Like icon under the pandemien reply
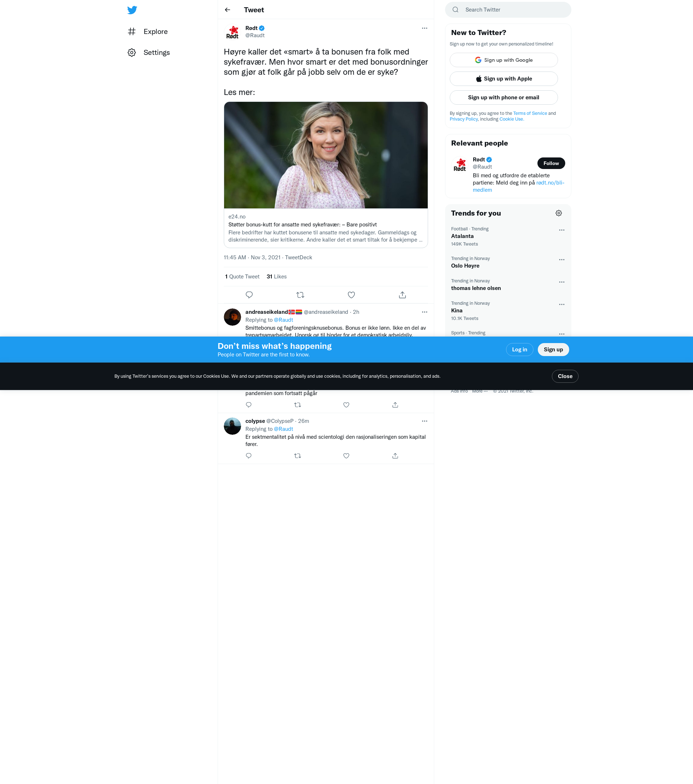This screenshot has height=784, width=693. coord(346,405)
